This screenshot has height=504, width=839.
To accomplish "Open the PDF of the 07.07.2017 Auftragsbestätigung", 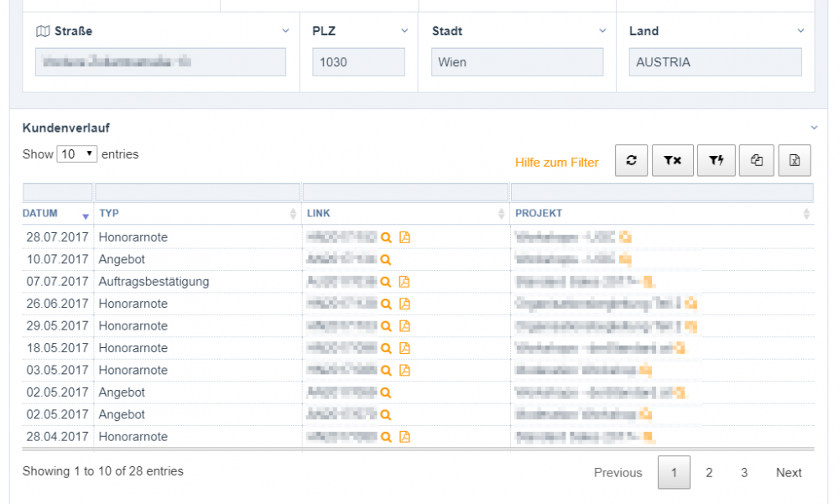I will click(x=404, y=282).
